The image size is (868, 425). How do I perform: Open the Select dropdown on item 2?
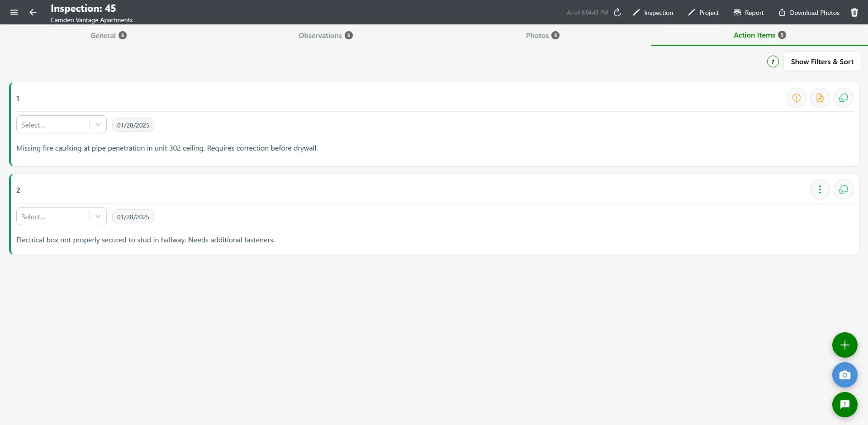(62, 216)
